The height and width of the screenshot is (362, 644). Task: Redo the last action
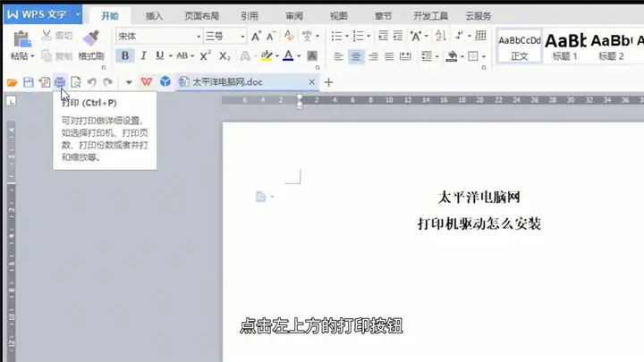click(107, 82)
